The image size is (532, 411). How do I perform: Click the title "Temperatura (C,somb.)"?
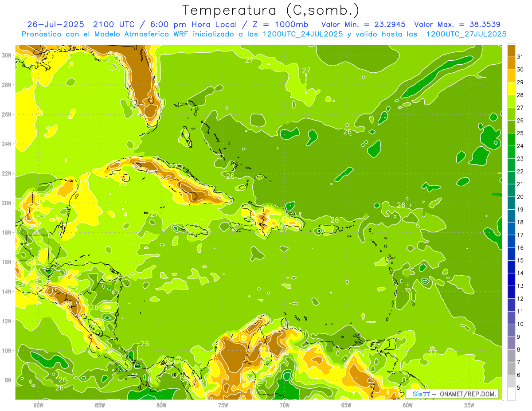point(270,11)
